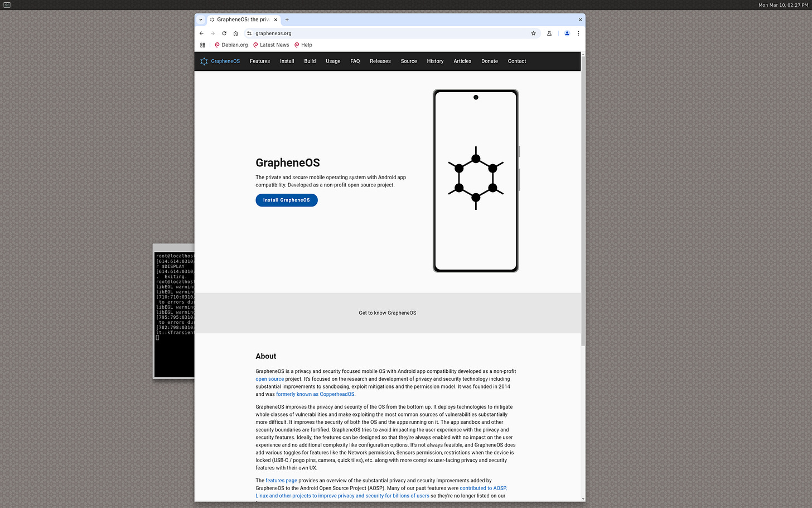Click the browser back arrow
Screen dimensions: 812x508
(201, 33)
